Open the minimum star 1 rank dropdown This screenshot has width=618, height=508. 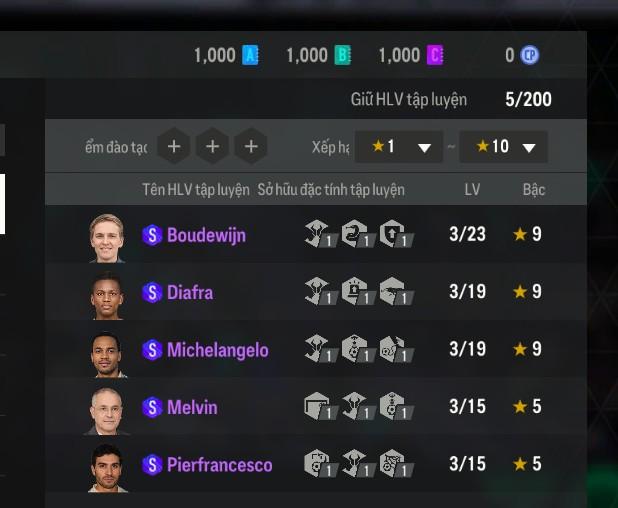click(x=399, y=147)
